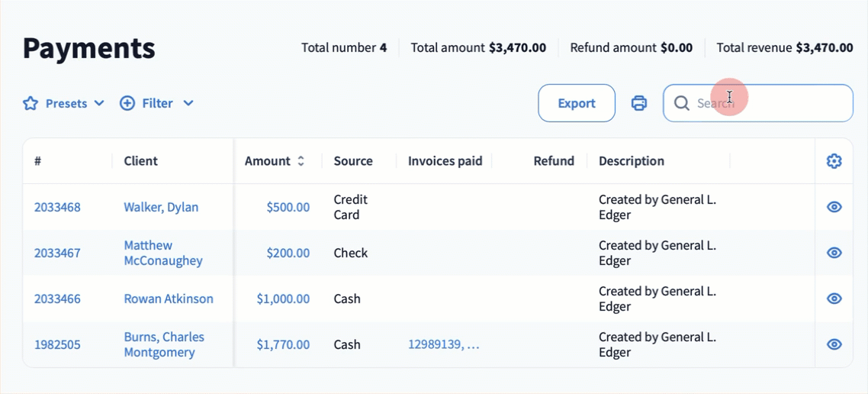
Task: Click the printer icon
Action: pos(639,103)
